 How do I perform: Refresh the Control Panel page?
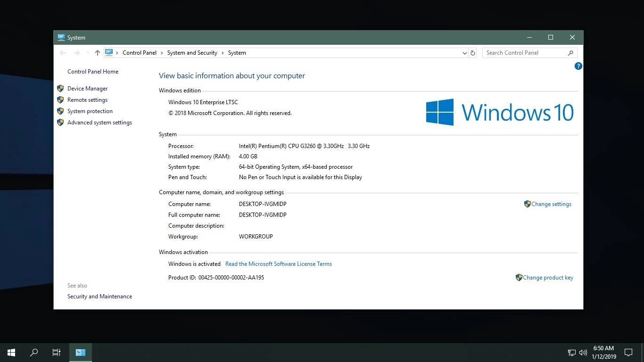coord(473,53)
